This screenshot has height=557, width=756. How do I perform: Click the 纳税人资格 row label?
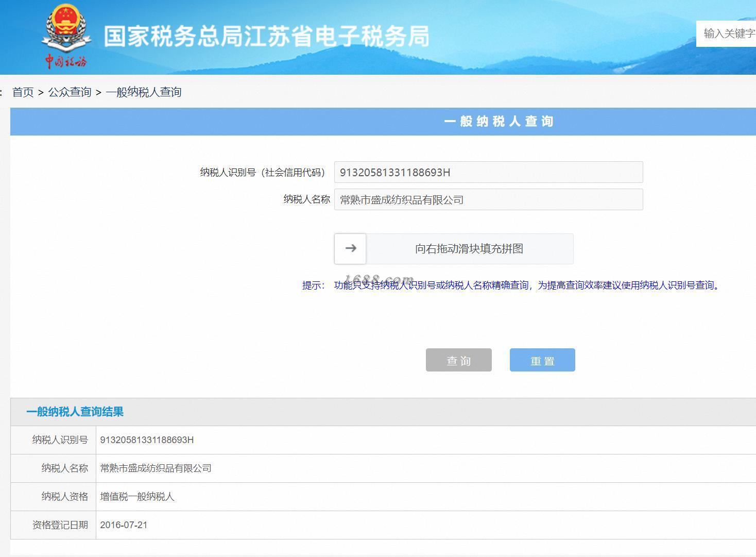click(x=65, y=497)
